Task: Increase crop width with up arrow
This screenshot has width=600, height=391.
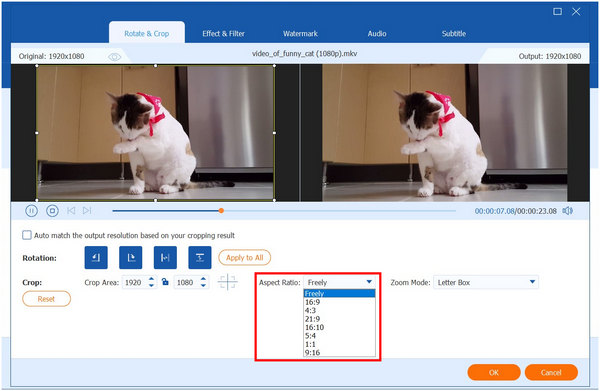Action: (152, 279)
